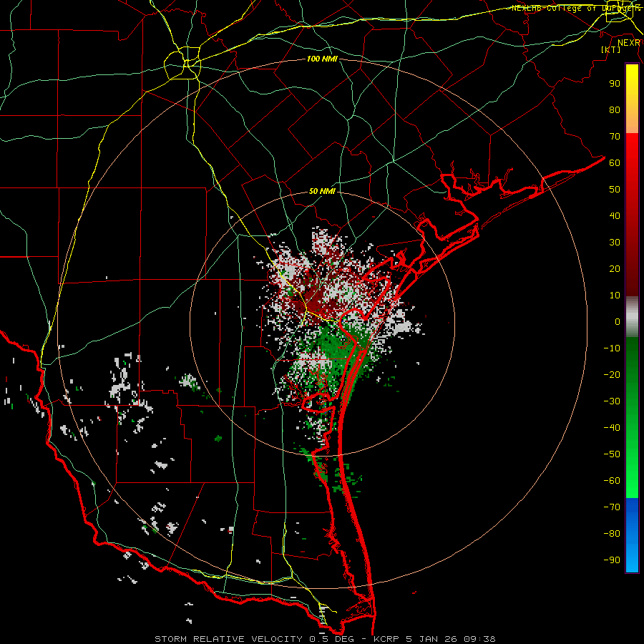The image size is (644, 644).
Task: Click the "09:38" time stamp
Action: [x=479, y=639]
